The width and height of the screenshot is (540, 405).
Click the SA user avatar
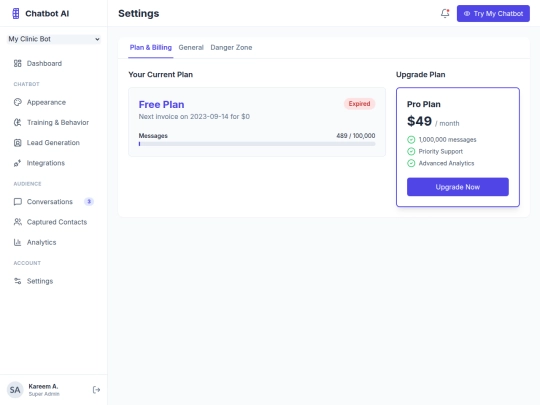coord(15,390)
